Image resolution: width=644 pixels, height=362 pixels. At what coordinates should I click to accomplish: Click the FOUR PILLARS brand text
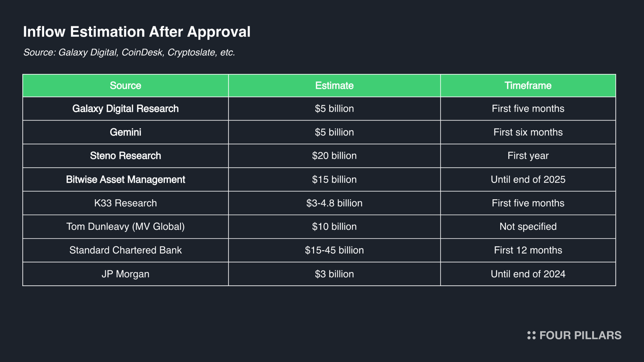tap(580, 335)
